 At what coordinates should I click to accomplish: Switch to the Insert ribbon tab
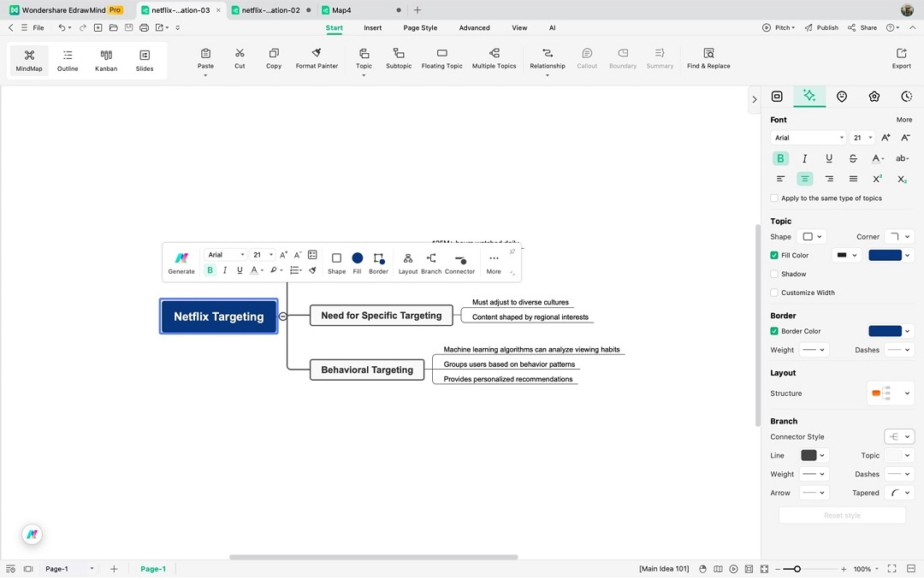pyautogui.click(x=372, y=27)
